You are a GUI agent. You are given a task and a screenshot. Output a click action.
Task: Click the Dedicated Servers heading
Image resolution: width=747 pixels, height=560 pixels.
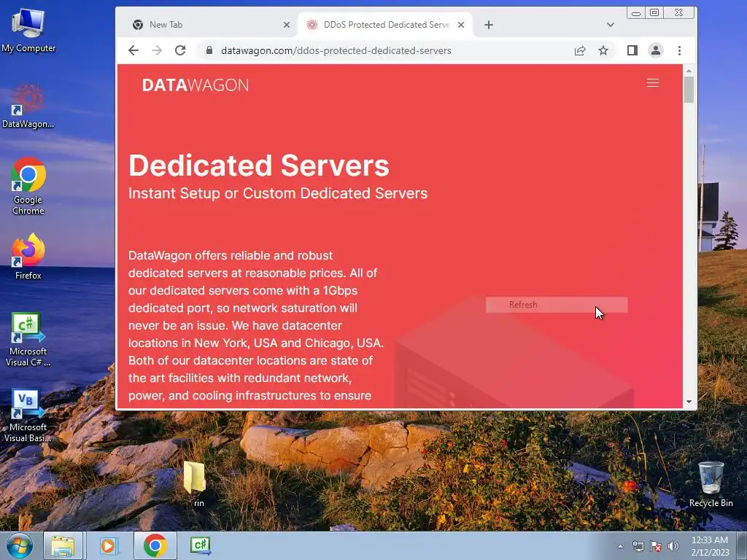[259, 166]
